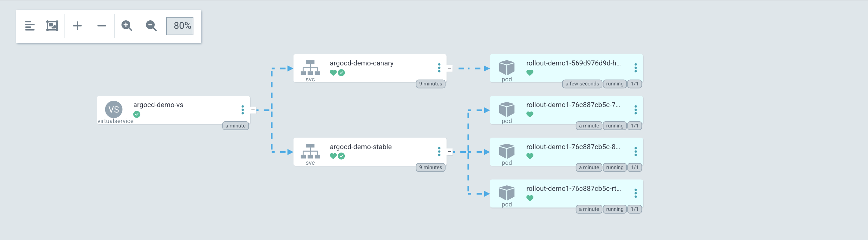The width and height of the screenshot is (868, 240).
Task: Click the '9 minutes' tag on argocd-demo-stable
Action: (431, 167)
